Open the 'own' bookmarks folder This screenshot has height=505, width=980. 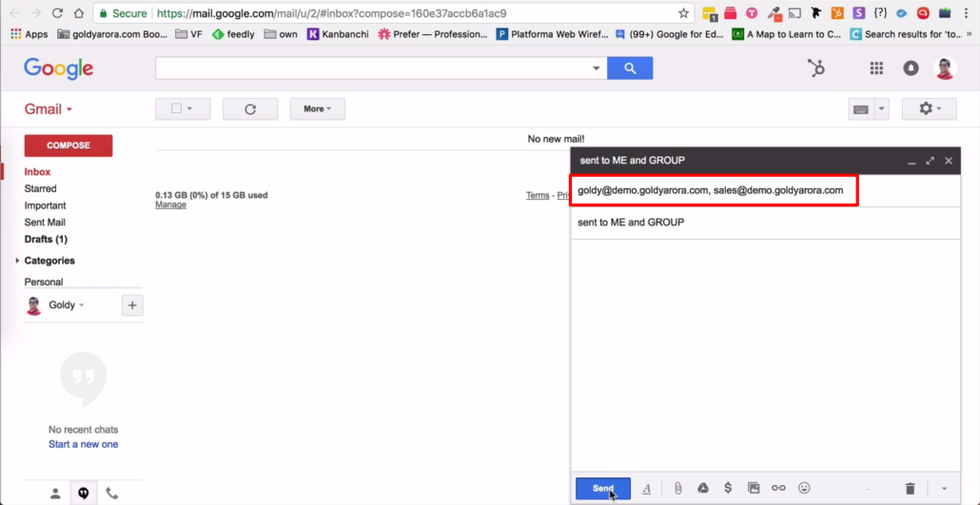click(x=282, y=34)
